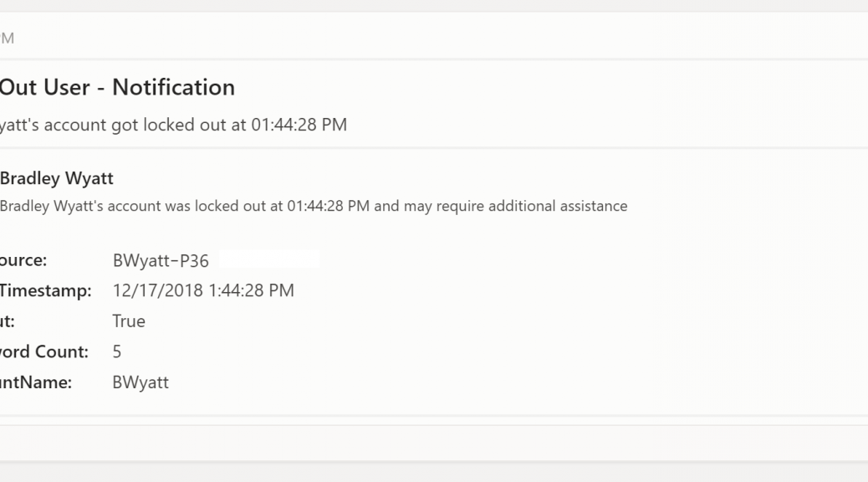This screenshot has width=868, height=482.
Task: Select the '12/17/2018 1:44:28 PM' timestamp value
Action: tap(203, 290)
